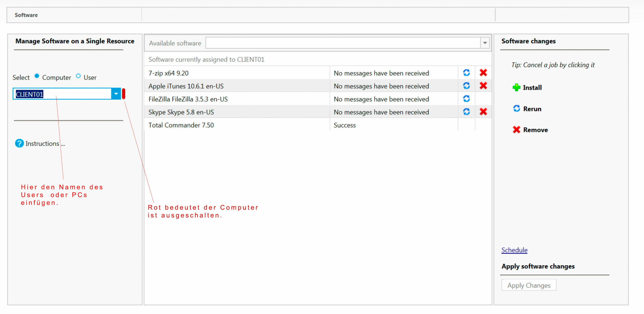The width and height of the screenshot is (644, 314).
Task: Select Skype Skype 5.8 en-US row
Action: point(318,112)
